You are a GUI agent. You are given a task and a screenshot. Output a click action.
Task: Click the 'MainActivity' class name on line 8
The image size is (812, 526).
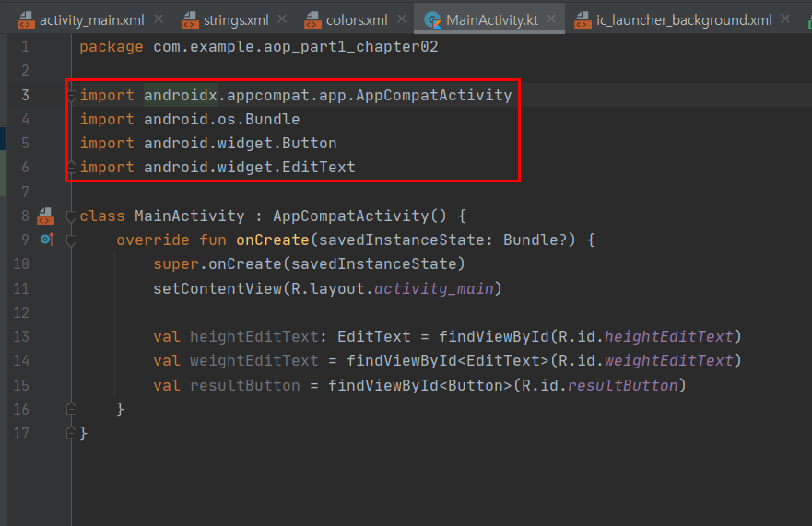tap(190, 216)
